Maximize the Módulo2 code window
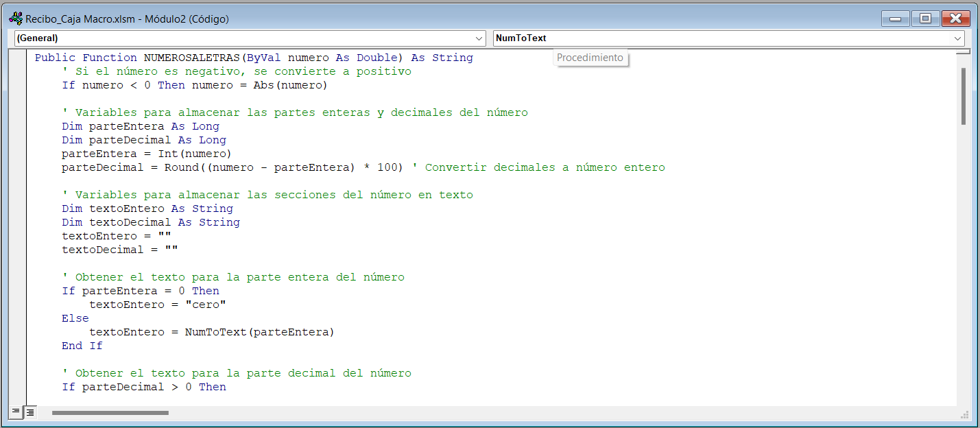Image resolution: width=980 pixels, height=428 pixels. [924, 19]
